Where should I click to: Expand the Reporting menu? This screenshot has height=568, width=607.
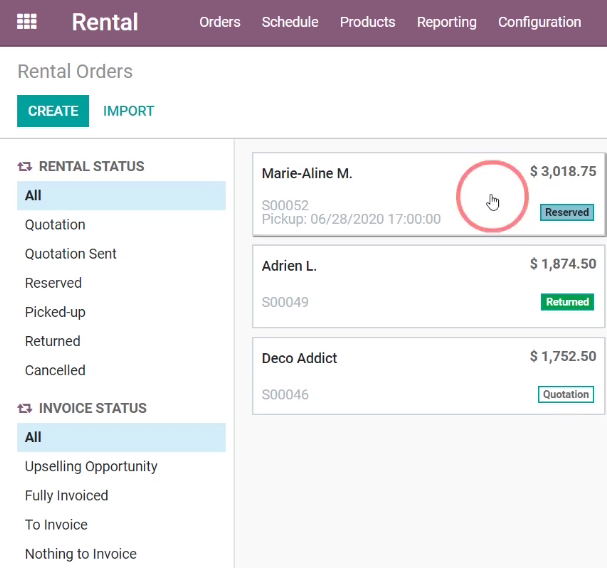tap(447, 22)
